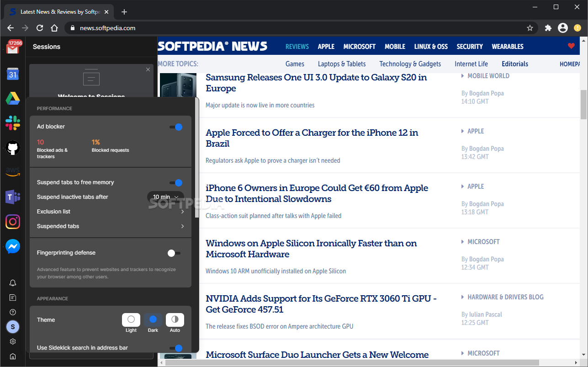Open Slack sidebar app
The image size is (588, 367).
pos(13,123)
